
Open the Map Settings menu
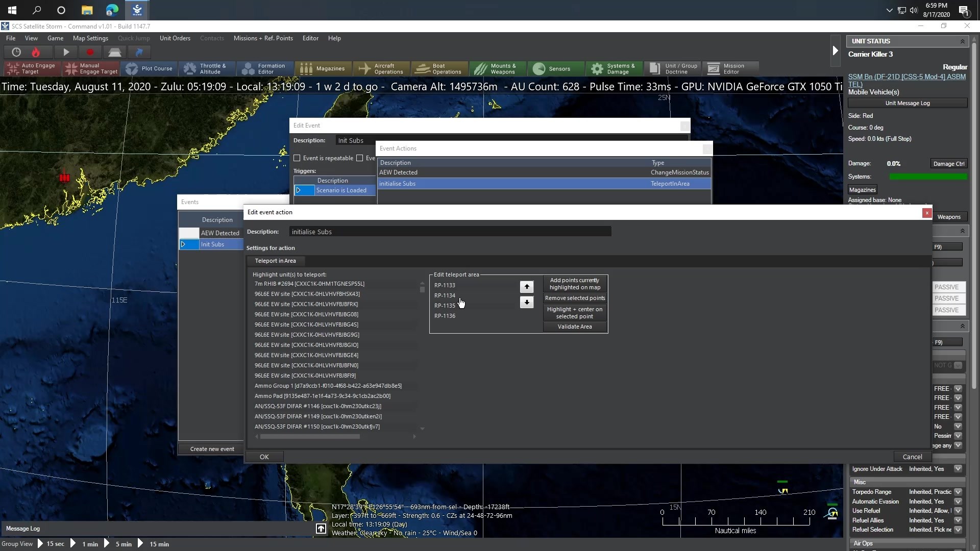pyautogui.click(x=90, y=38)
